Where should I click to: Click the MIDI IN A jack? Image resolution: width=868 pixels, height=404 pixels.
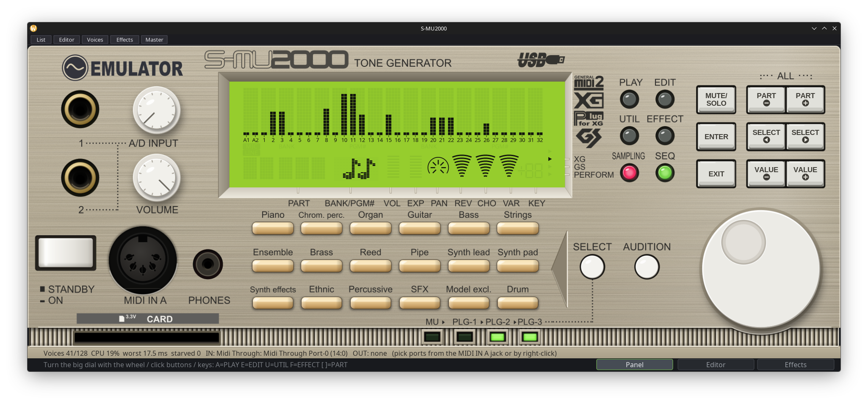143,260
